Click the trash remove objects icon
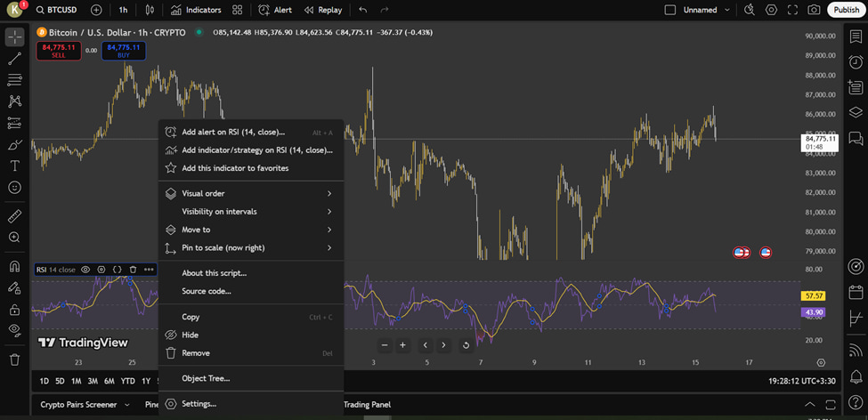This screenshot has height=420, width=868. click(15, 359)
